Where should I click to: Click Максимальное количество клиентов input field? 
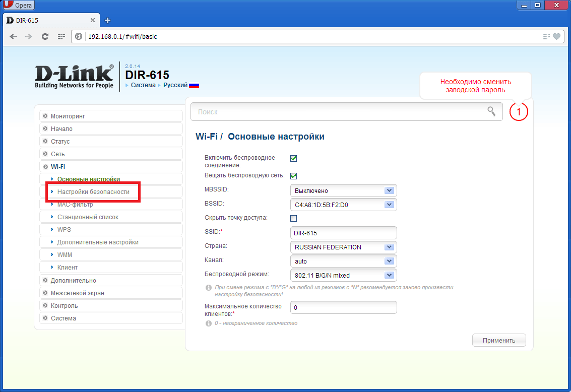click(x=343, y=307)
